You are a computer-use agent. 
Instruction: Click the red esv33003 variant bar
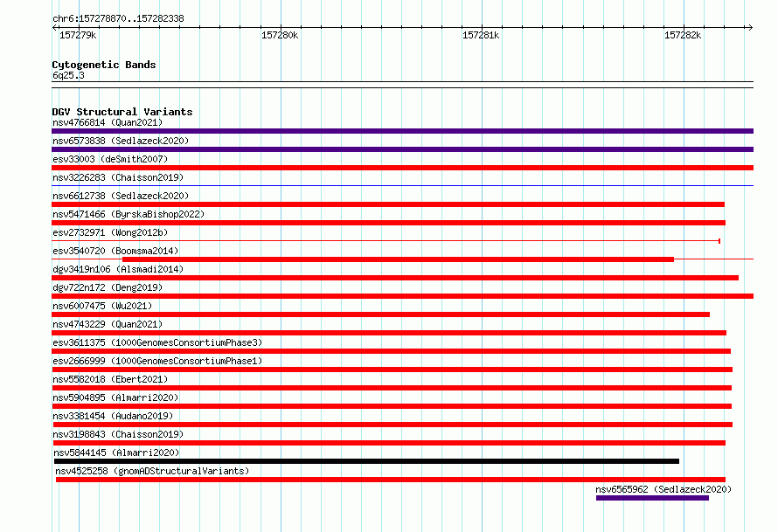[402, 168]
